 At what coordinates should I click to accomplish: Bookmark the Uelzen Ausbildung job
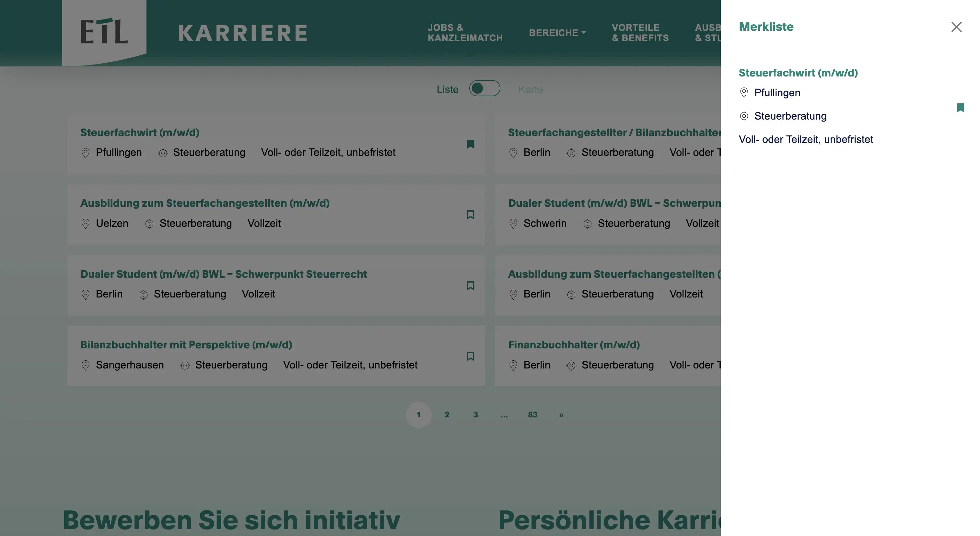point(470,215)
